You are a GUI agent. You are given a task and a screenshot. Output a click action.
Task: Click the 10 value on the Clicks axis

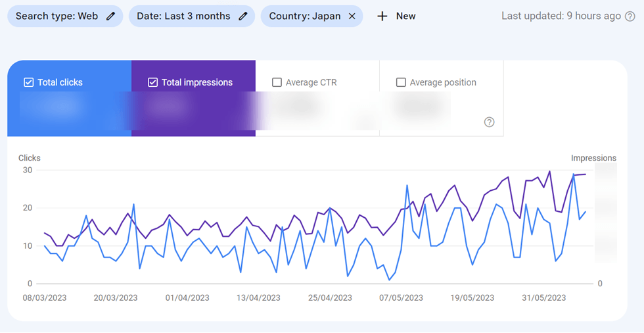click(x=28, y=246)
